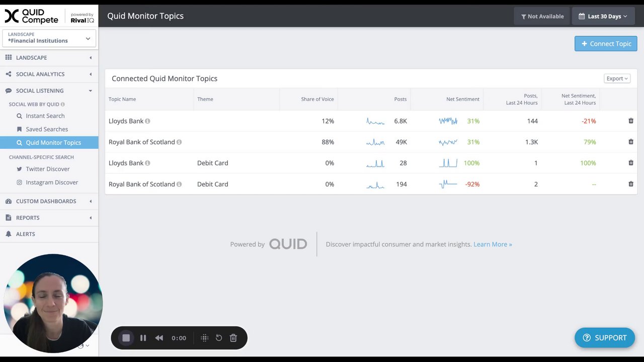Viewport: 644px width, 362px height.
Task: Sort the table by Share of Voice column
Action: (317, 99)
